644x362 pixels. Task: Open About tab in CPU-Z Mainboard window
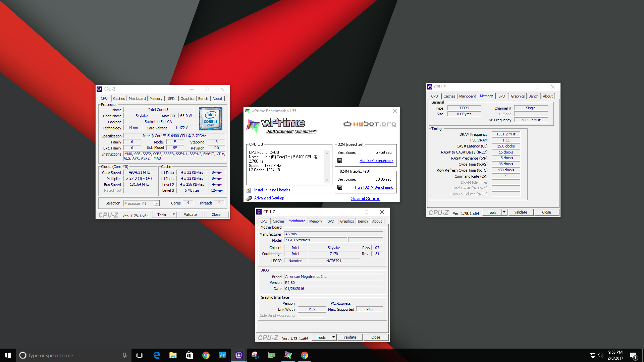(377, 221)
